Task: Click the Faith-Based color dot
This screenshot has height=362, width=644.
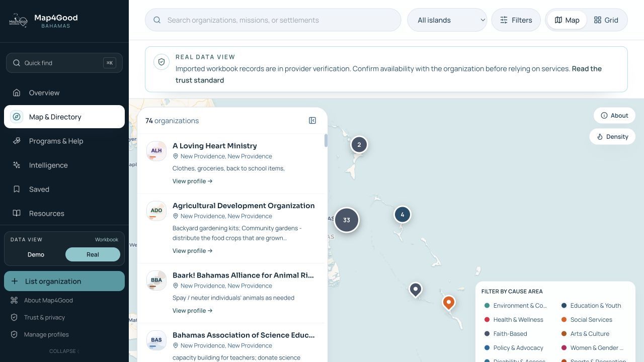Action: pyautogui.click(x=487, y=334)
